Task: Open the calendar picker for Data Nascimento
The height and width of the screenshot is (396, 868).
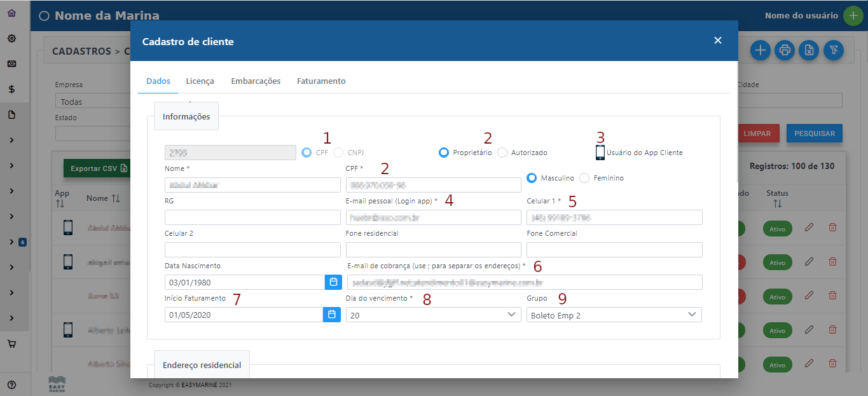Action: pos(332,282)
